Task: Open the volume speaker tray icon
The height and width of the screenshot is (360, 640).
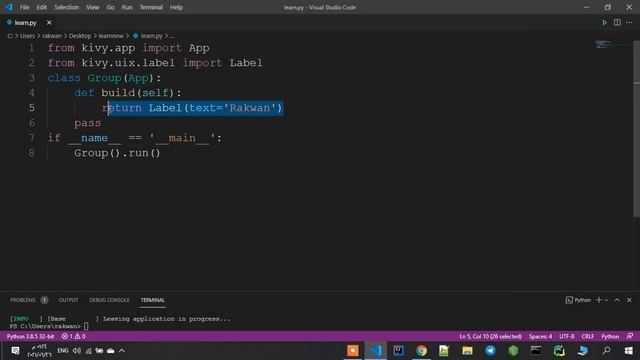Action: (x=77, y=351)
